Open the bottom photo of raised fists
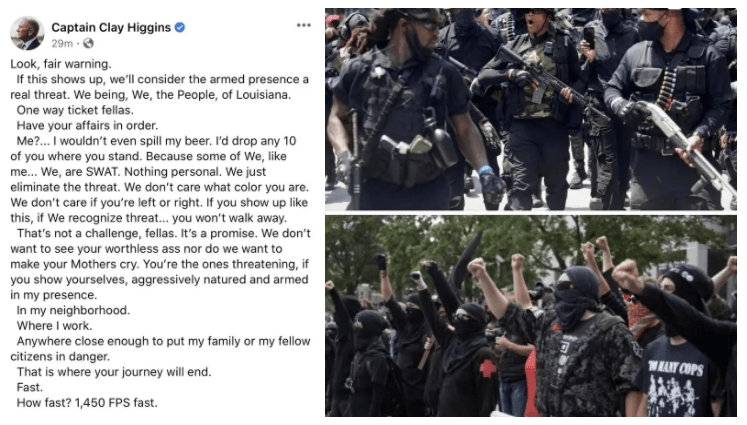747x425 pixels. click(531, 316)
